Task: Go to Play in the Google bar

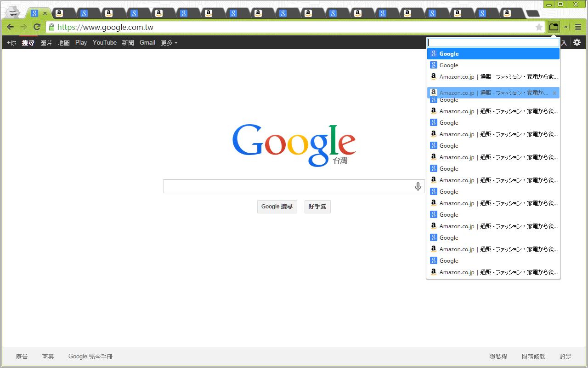Action: (81, 43)
